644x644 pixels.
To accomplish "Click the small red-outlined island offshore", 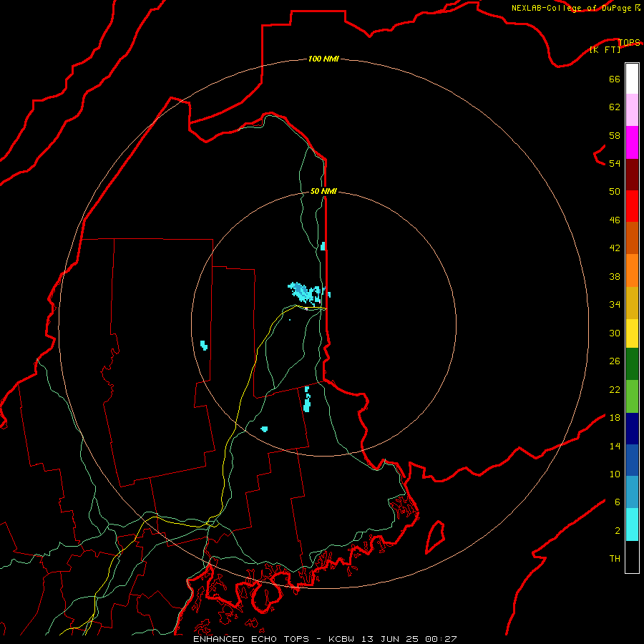I will (x=435, y=537).
